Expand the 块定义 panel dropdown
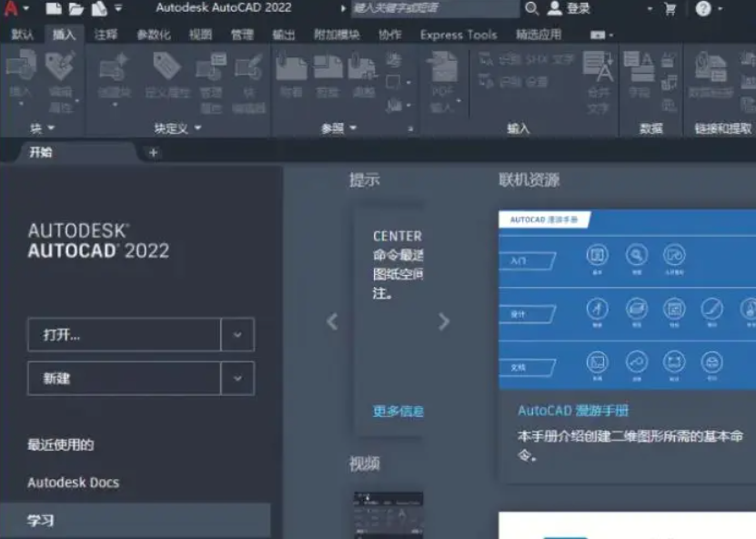The image size is (756, 539). [198, 127]
